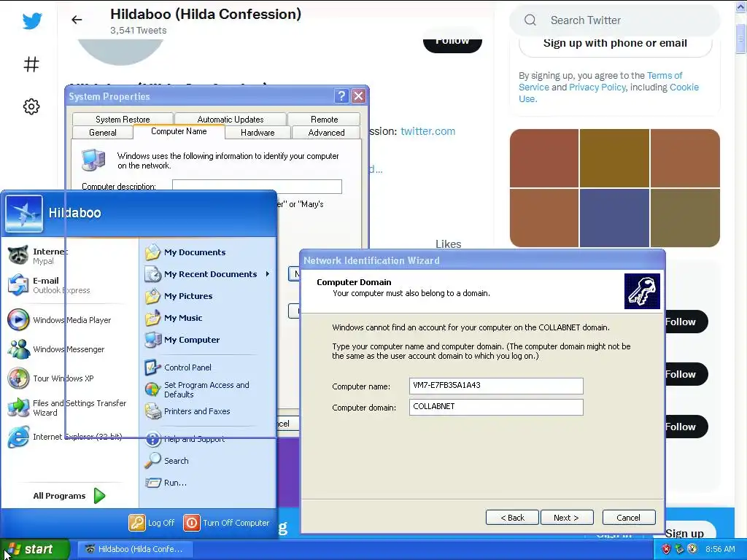
Task: Click the Windows start button
Action: click(35, 549)
